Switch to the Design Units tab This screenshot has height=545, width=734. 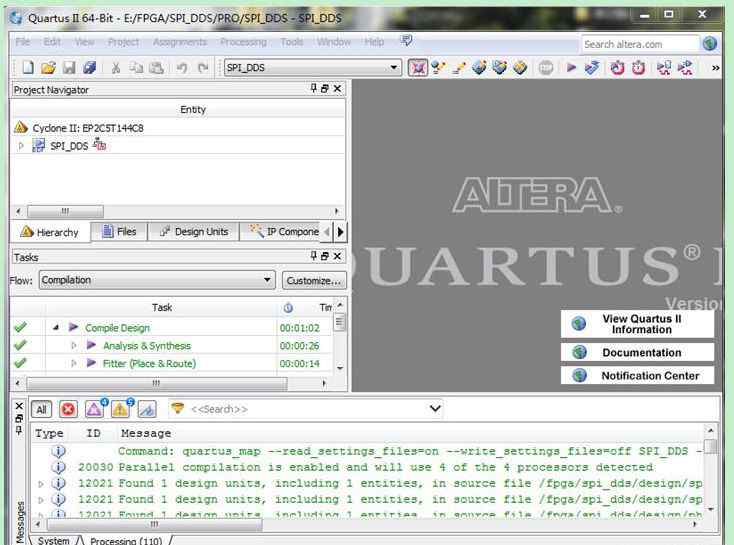tap(194, 232)
